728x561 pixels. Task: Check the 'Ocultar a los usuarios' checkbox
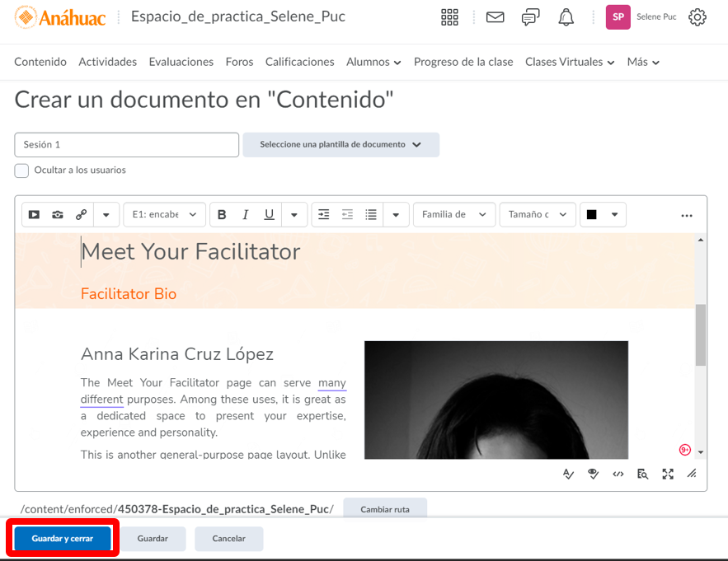pos(21,171)
